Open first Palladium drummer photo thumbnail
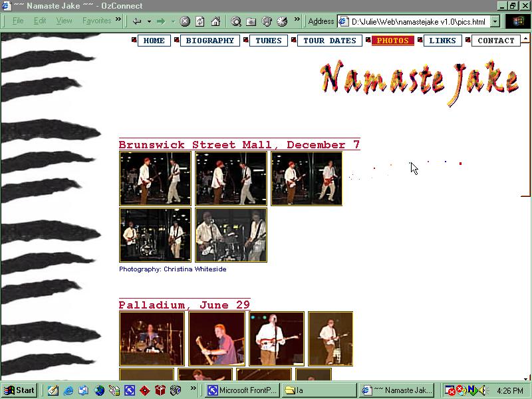532x399 pixels. [x=152, y=338]
